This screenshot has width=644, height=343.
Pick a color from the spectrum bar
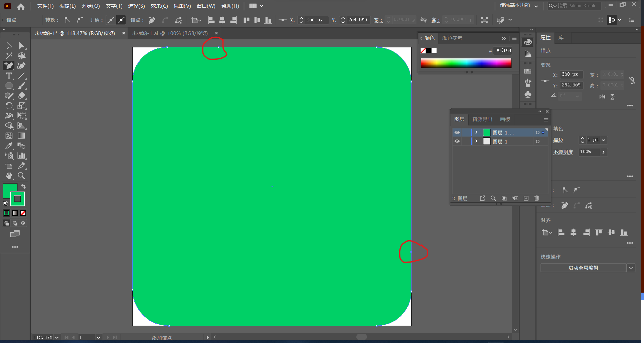pos(466,63)
